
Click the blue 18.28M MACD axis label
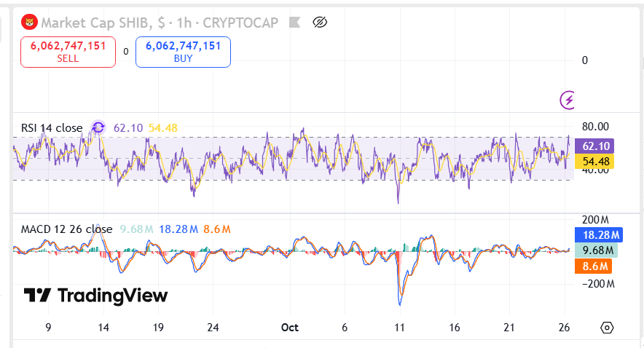[596, 235]
